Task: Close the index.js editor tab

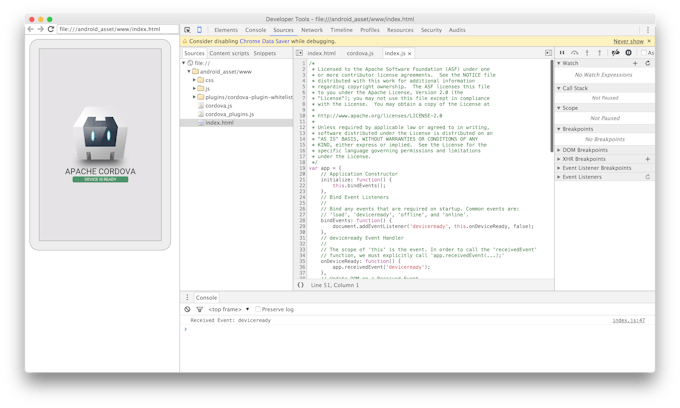Action: [409, 53]
